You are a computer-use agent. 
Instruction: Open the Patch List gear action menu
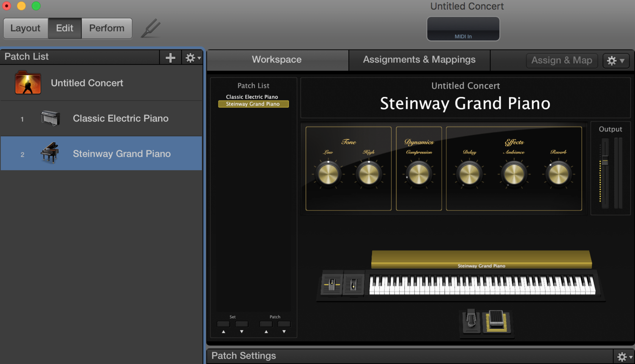tap(193, 58)
